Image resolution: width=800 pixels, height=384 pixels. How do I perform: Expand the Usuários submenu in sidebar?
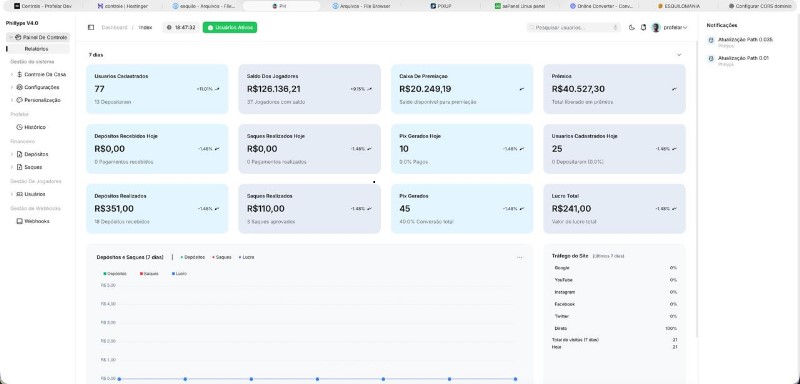pyautogui.click(x=12, y=194)
